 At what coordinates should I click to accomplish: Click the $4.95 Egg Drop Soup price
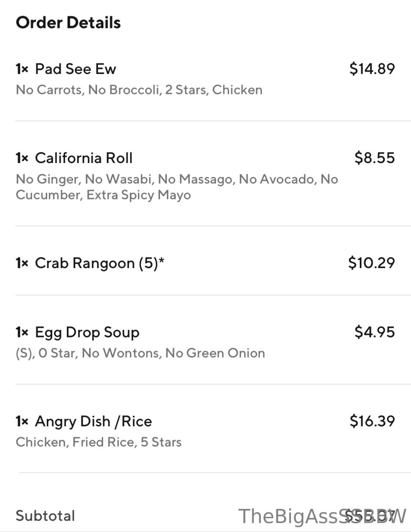tap(374, 332)
